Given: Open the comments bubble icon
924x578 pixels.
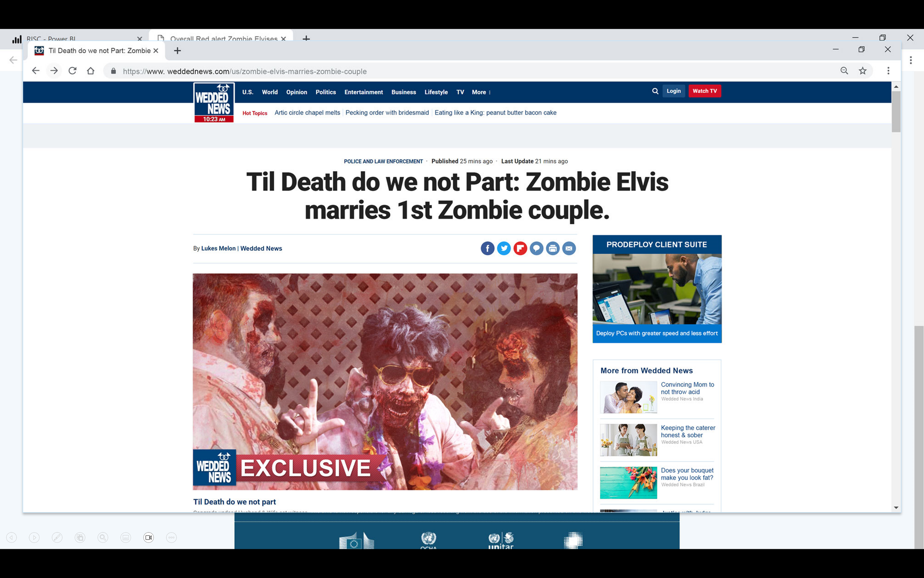Looking at the screenshot, I should click(536, 249).
